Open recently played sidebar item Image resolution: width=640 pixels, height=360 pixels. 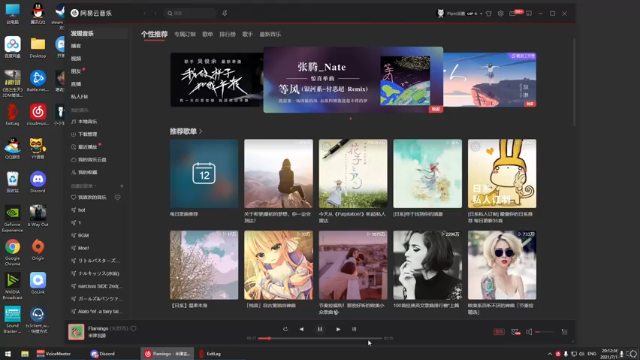[x=84, y=147]
